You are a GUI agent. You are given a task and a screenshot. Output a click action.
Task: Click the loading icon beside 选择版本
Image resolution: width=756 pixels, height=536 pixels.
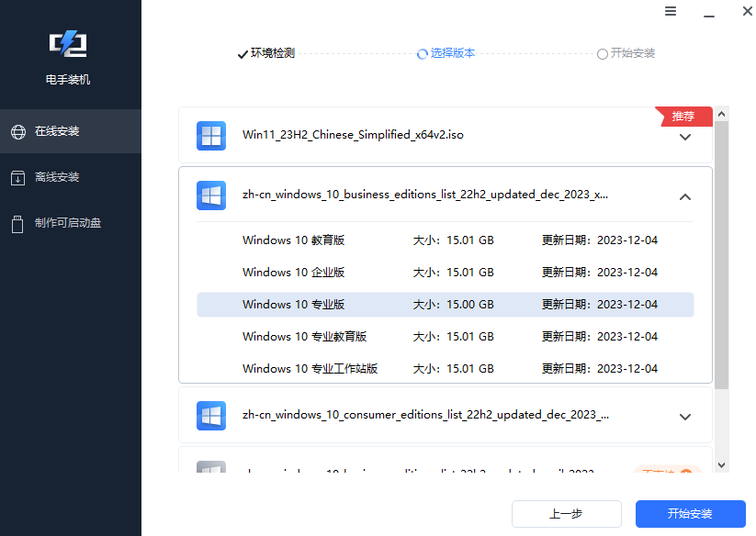421,53
